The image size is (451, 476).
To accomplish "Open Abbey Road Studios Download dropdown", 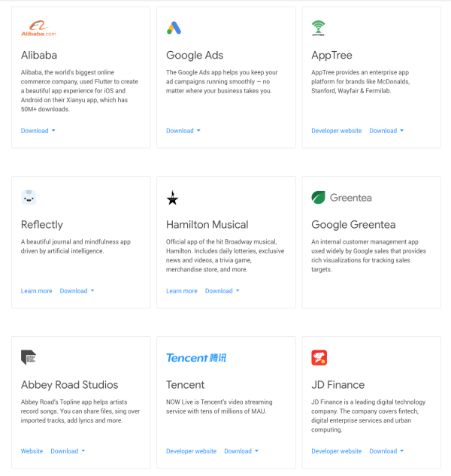I will click(68, 451).
